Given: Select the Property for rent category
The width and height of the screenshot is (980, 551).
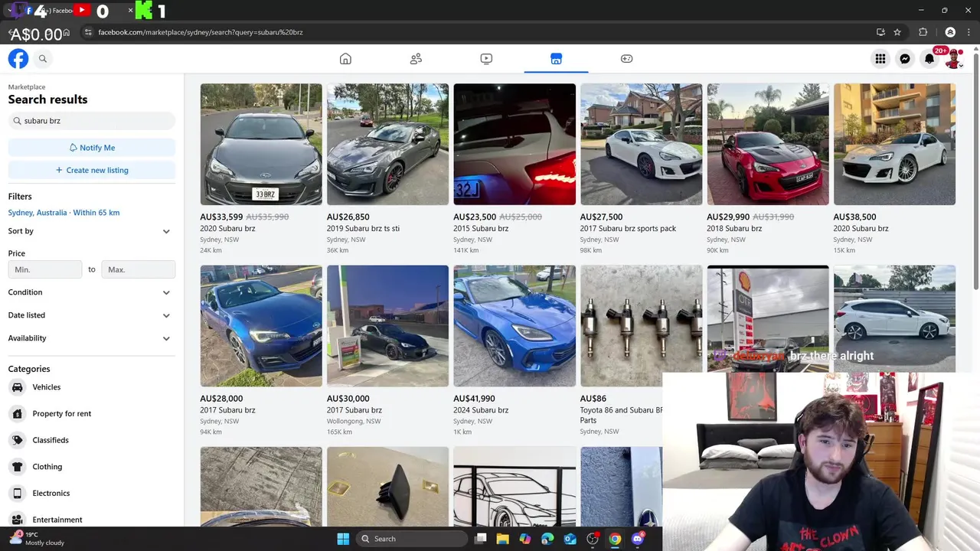Looking at the screenshot, I should 62,414.
